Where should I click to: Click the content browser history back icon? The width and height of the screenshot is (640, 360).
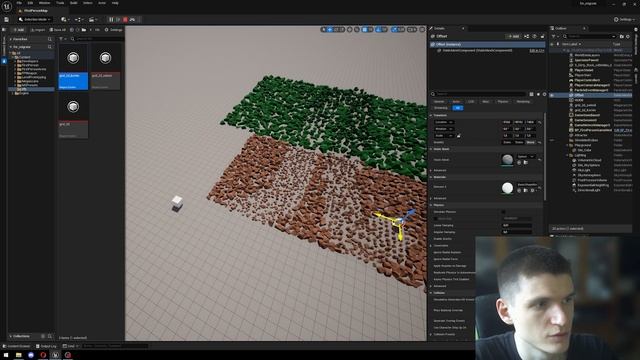(x=72, y=30)
